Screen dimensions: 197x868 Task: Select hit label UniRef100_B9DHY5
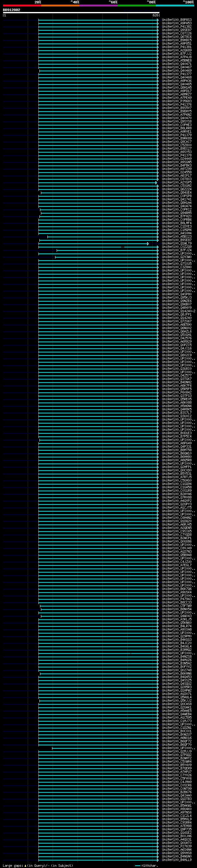177,111
